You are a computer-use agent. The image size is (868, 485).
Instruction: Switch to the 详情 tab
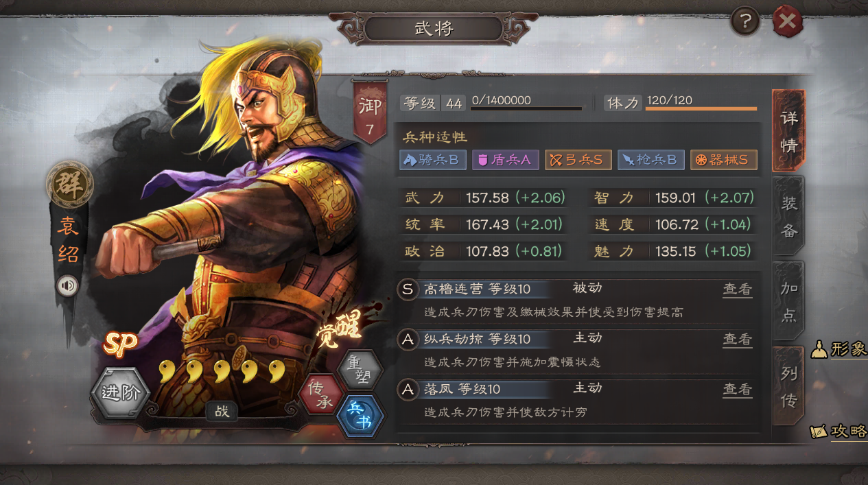pyautogui.click(x=788, y=130)
